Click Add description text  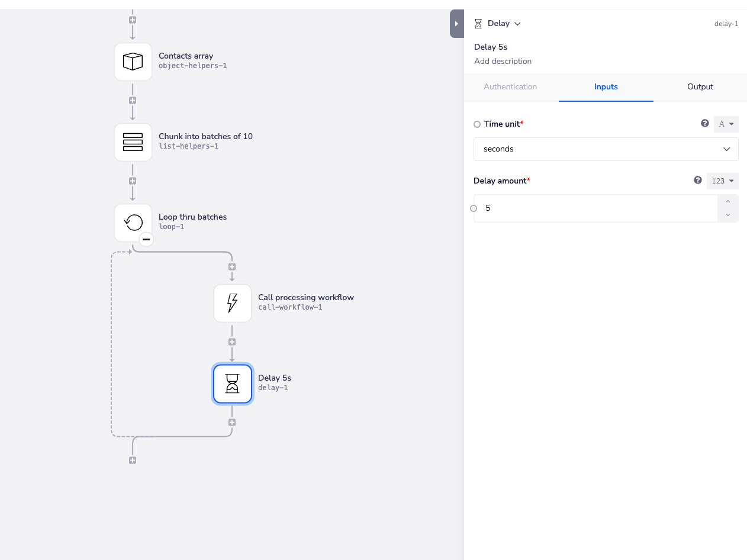point(503,61)
